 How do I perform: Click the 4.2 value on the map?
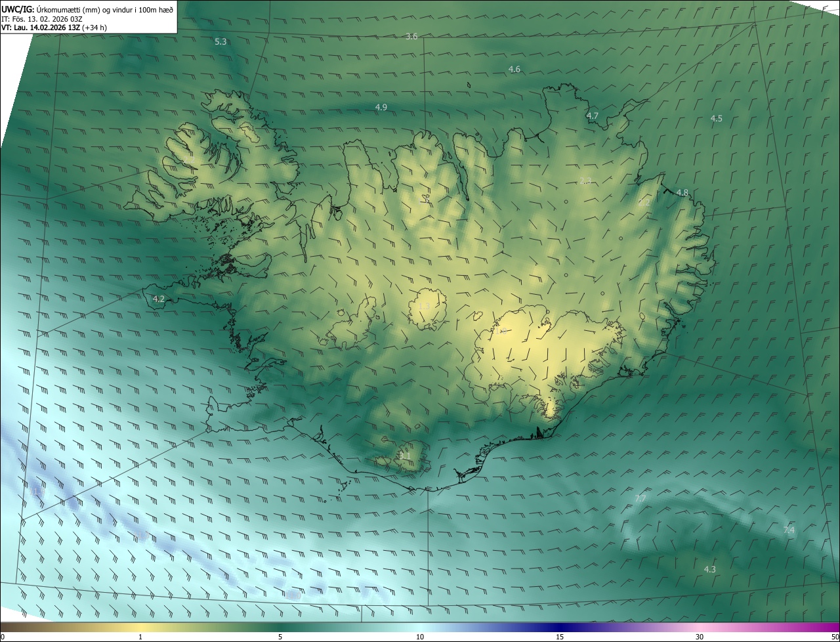[159, 299]
